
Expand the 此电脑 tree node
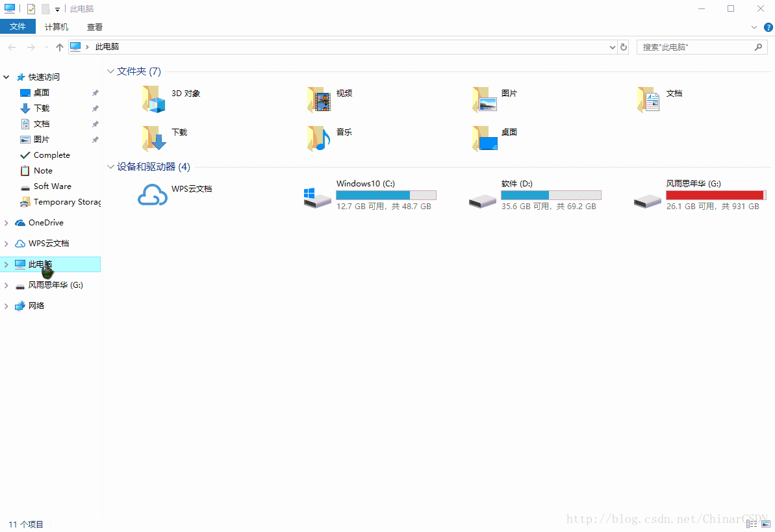pos(6,264)
